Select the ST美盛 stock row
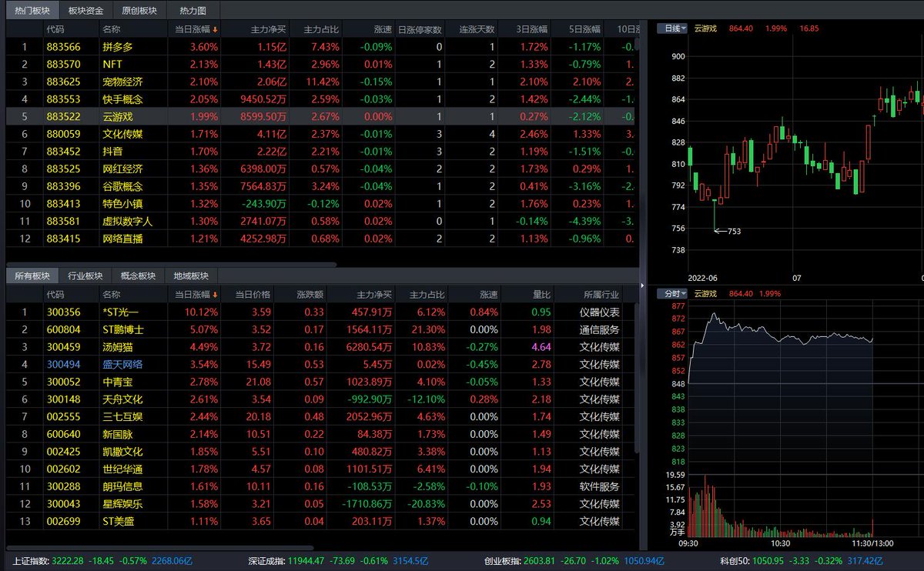This screenshot has width=924, height=571. pos(320,522)
